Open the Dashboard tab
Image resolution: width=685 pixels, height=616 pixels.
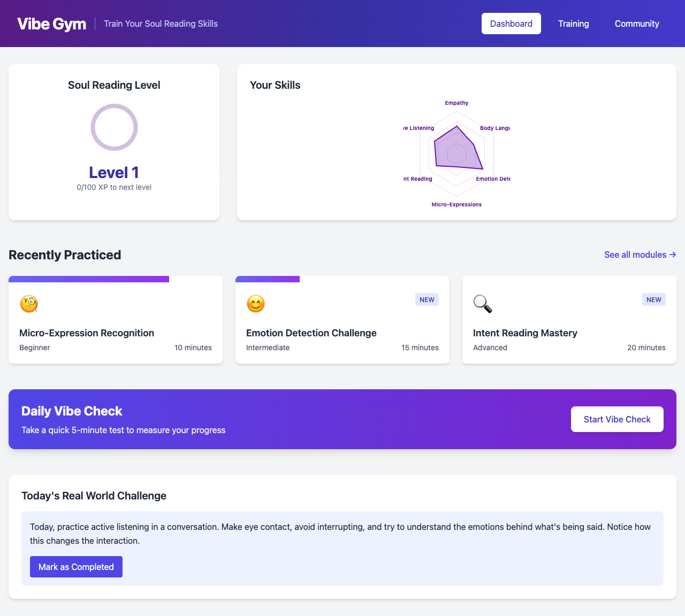[511, 24]
